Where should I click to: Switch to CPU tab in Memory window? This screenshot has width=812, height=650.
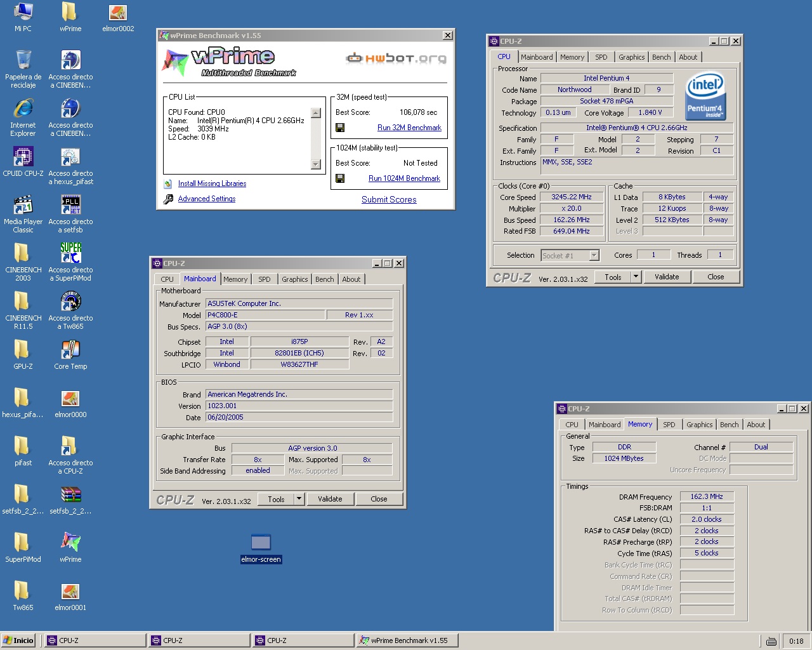tap(572, 425)
